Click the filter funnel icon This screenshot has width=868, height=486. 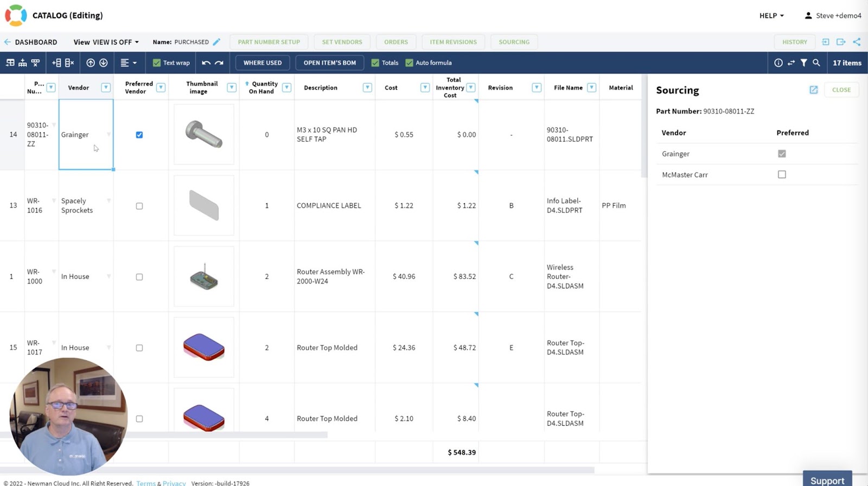pos(803,63)
